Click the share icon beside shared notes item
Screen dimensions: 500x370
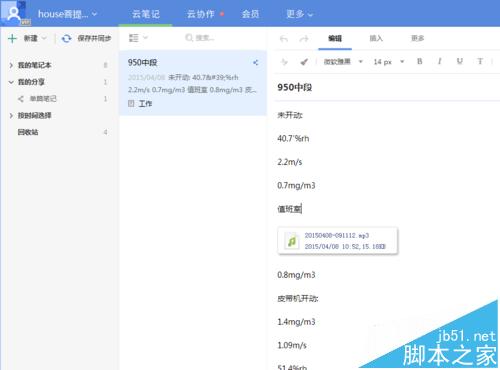[21, 99]
